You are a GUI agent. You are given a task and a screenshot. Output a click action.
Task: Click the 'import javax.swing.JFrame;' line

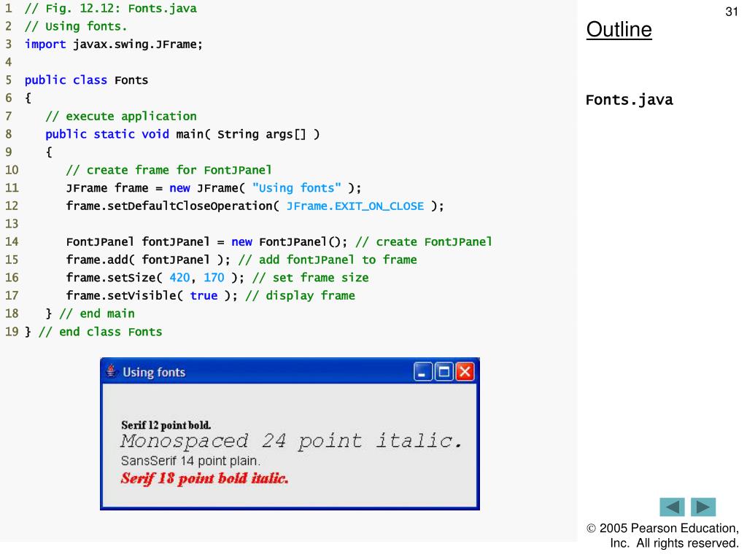pos(114,44)
